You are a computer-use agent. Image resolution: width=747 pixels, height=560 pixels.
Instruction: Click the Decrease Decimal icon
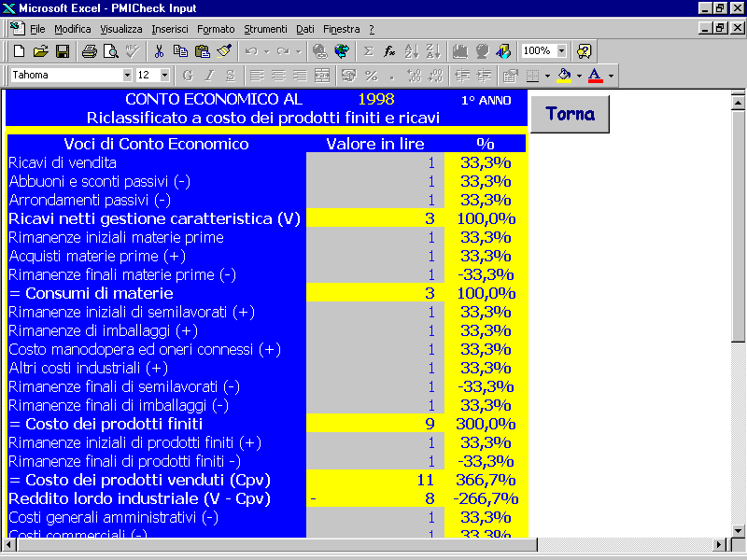436,76
